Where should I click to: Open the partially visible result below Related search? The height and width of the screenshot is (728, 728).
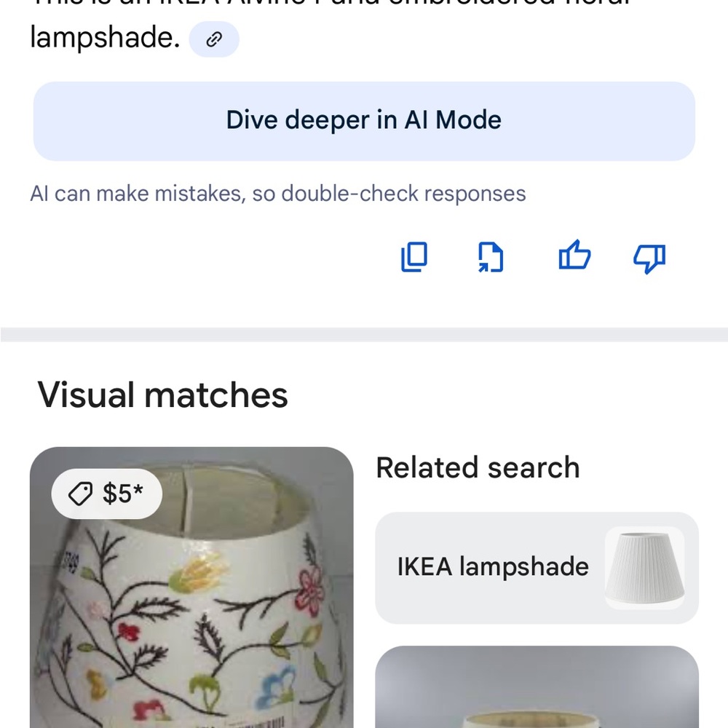click(x=537, y=687)
